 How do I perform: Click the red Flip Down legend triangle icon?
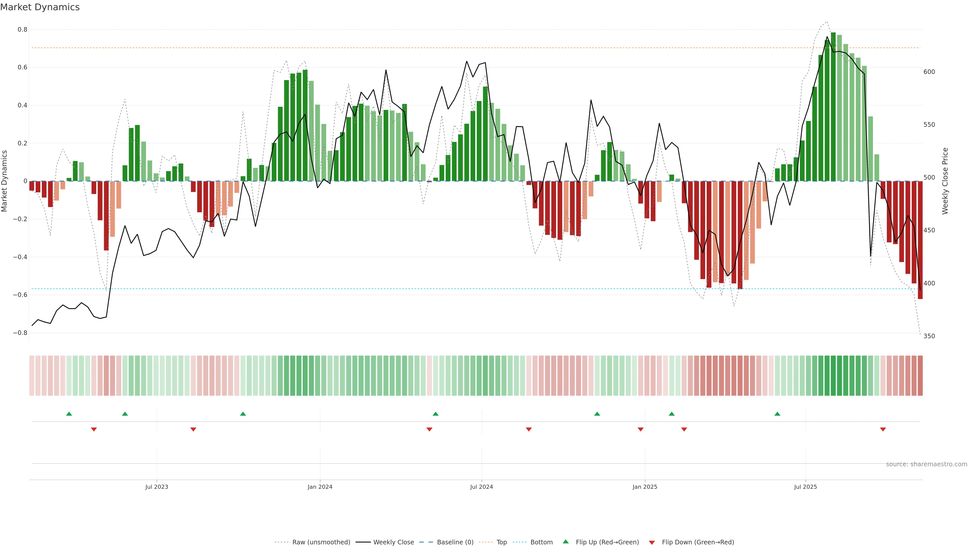click(652, 542)
